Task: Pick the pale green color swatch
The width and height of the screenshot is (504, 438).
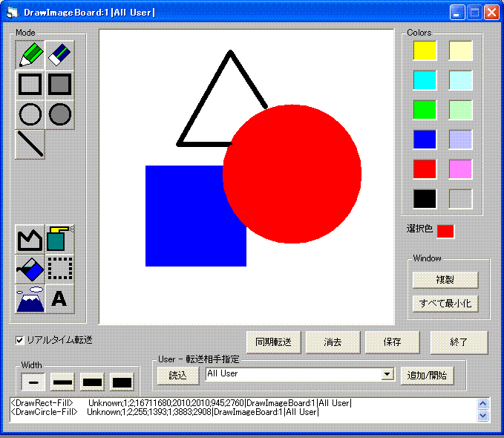Action: pyautogui.click(x=460, y=110)
